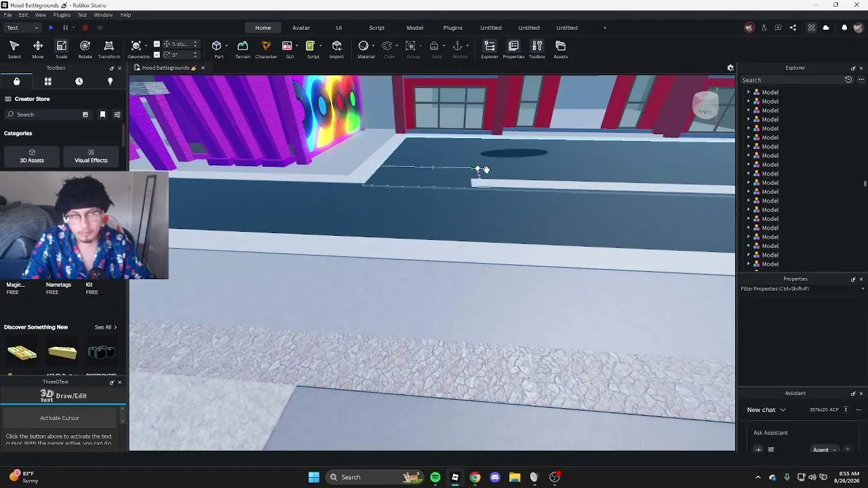Screen dimensions: 868x488
Task: Expand the last visible Model in Explorer
Action: pyautogui.click(x=749, y=264)
